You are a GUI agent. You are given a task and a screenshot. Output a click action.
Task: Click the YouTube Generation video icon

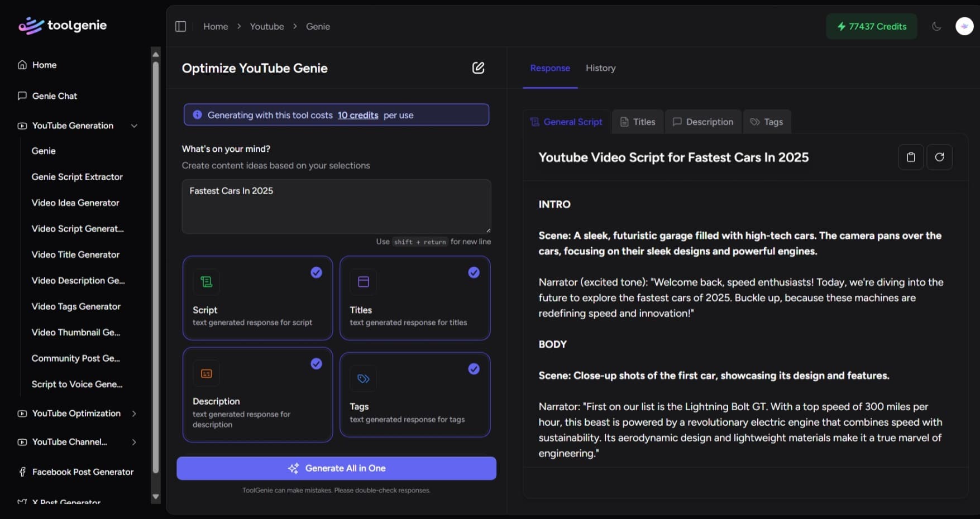(22, 126)
